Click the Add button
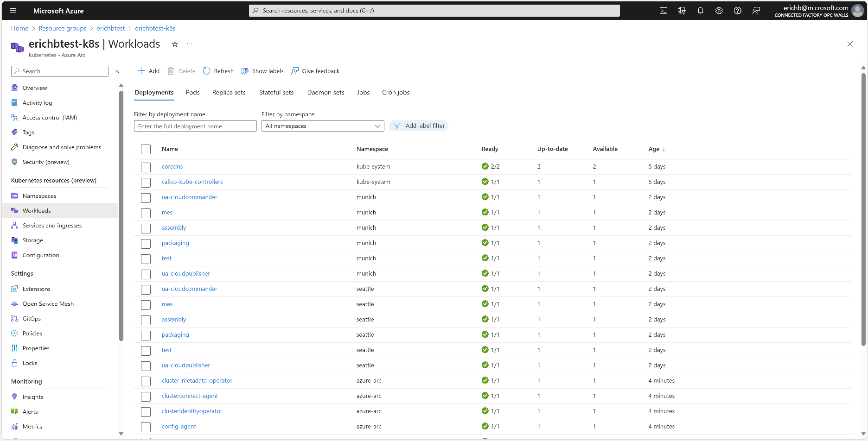Screen dimensions: 868x441 (149, 71)
